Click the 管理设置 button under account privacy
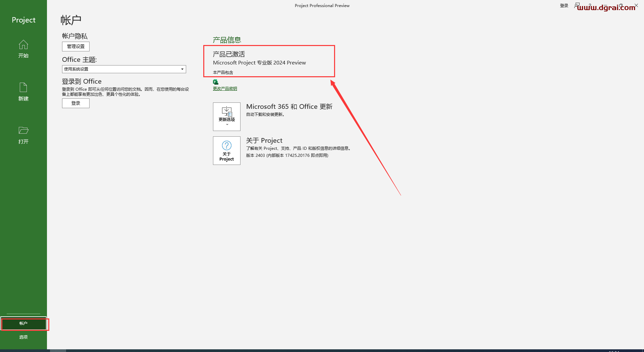 pos(76,46)
